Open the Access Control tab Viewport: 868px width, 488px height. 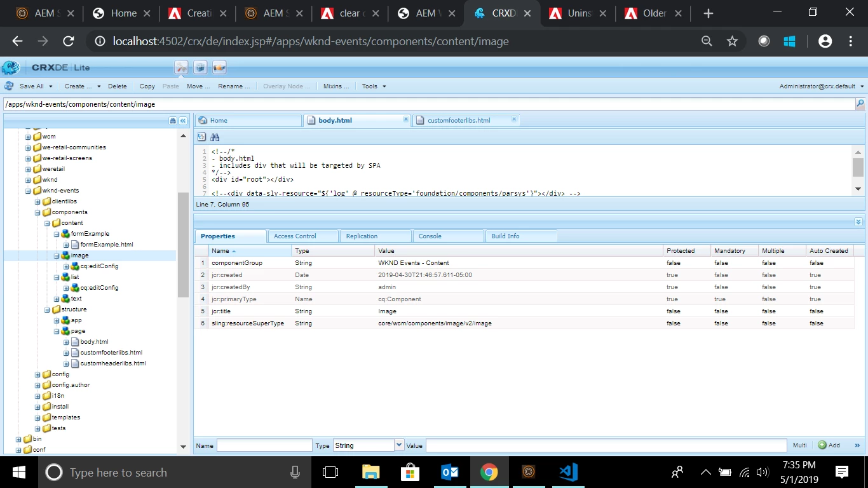coord(303,236)
